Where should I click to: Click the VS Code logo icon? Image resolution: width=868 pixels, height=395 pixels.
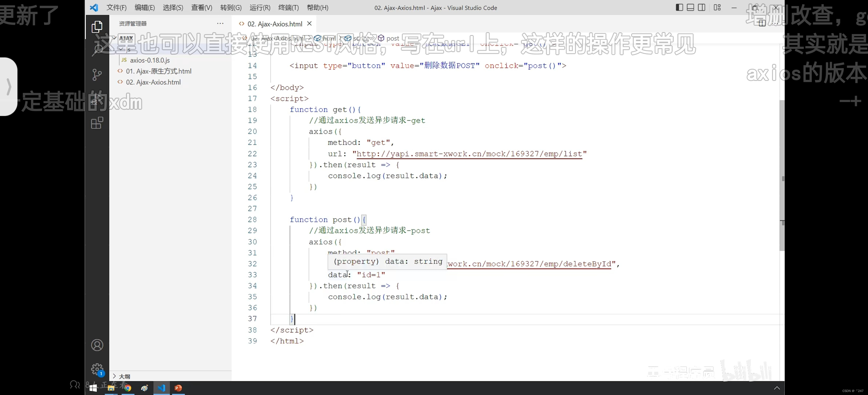[94, 7]
